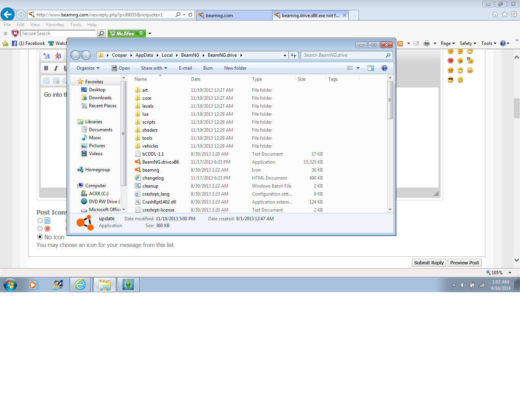Open the View menu
Screen dimensions: 520x420
point(35,25)
